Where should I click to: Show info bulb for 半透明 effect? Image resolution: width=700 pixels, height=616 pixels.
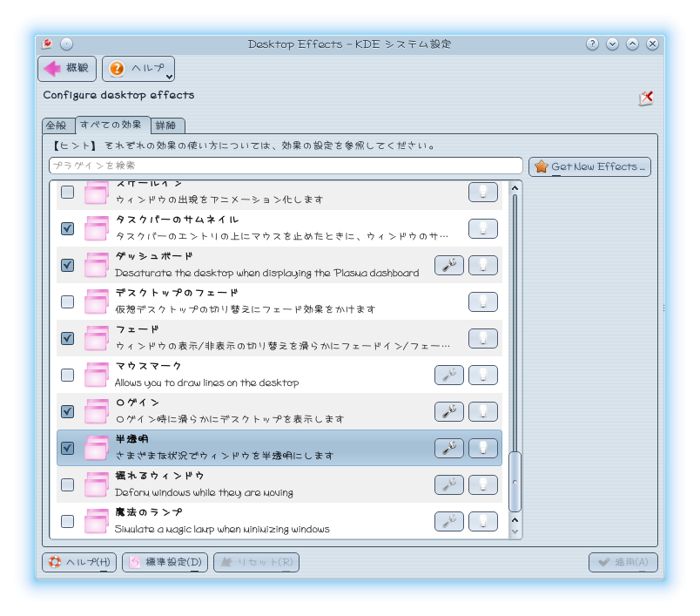click(x=483, y=448)
